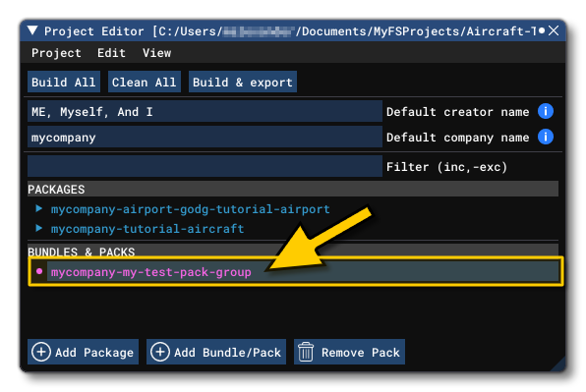
Task: Click the package Filter input field
Action: [x=205, y=166]
